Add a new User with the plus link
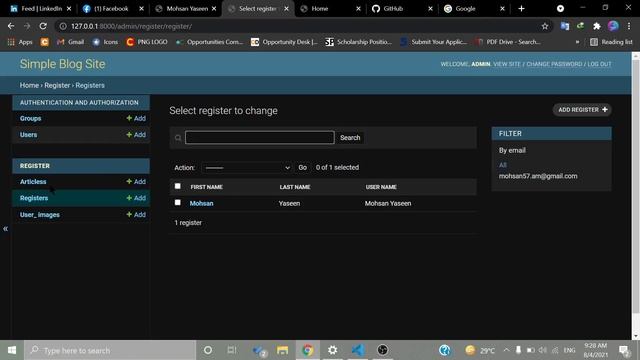 coord(136,135)
